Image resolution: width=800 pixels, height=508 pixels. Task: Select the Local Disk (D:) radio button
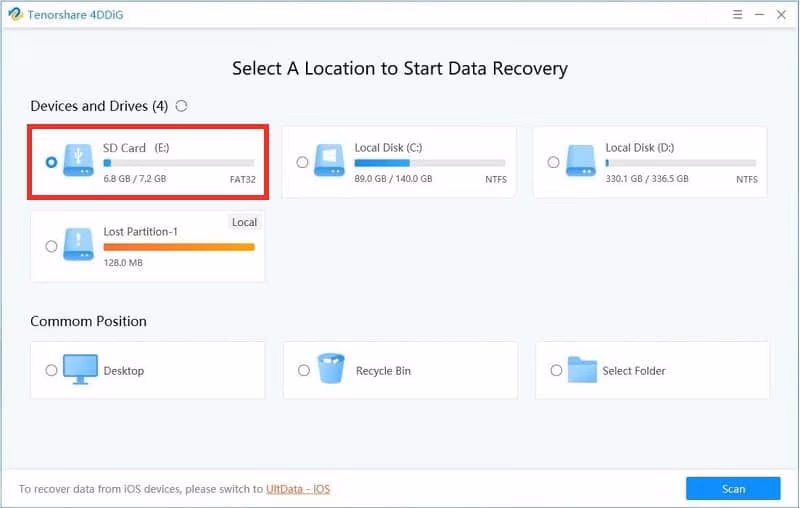tap(553, 162)
